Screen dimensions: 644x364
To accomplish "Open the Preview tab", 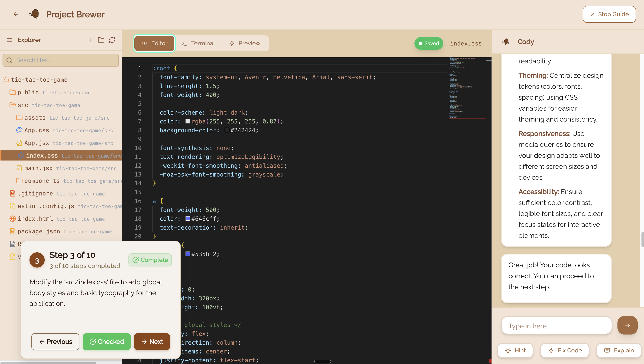I will [245, 43].
